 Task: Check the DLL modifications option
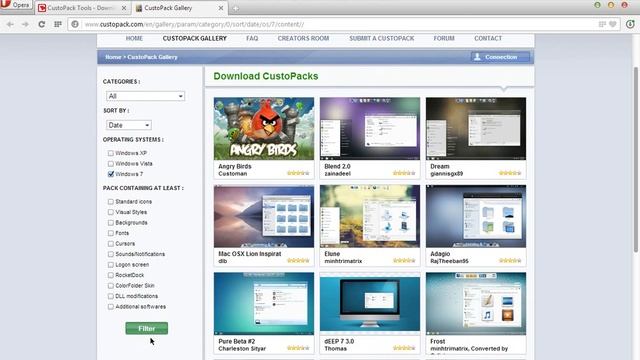click(111, 296)
